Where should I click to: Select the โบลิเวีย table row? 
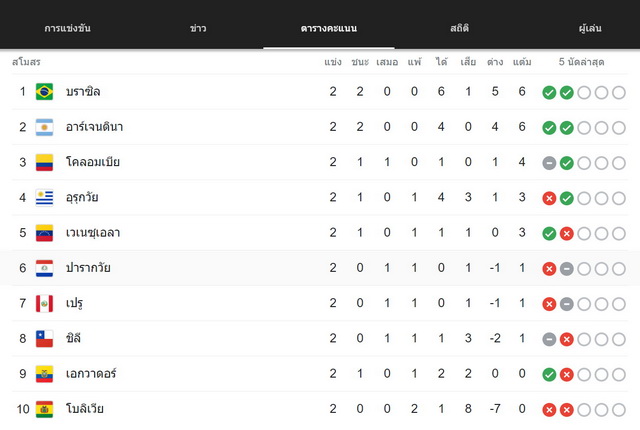[x=320, y=409]
